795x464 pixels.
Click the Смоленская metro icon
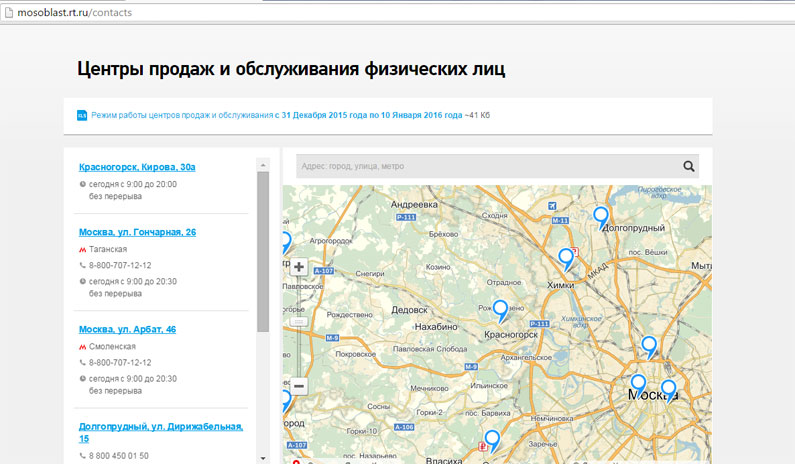click(x=82, y=346)
